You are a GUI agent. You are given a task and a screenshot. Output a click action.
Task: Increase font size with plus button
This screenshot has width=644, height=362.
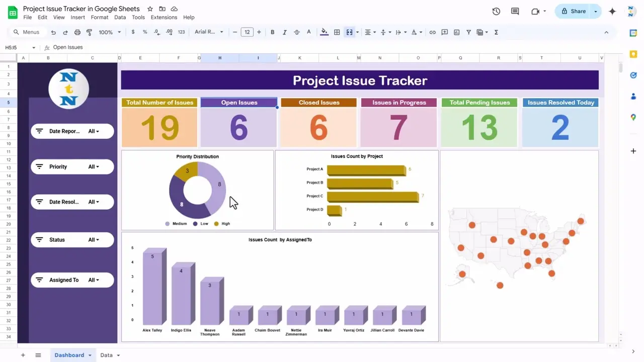click(259, 32)
